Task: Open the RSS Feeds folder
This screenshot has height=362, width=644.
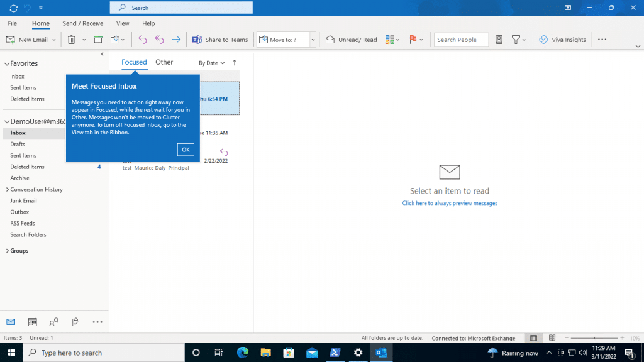Action: click(x=23, y=224)
